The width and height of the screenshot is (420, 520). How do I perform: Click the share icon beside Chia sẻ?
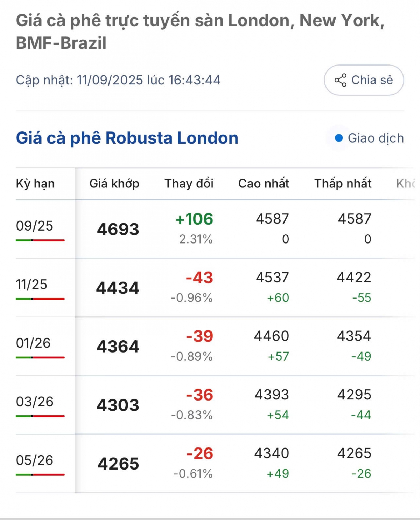[x=341, y=80]
